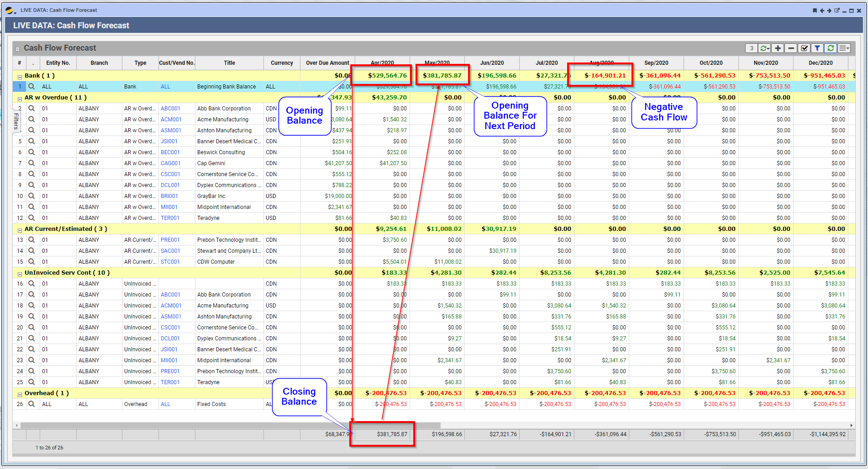The width and height of the screenshot is (868, 469).
Task: Click the Oct/2020 column header
Action: click(x=711, y=63)
